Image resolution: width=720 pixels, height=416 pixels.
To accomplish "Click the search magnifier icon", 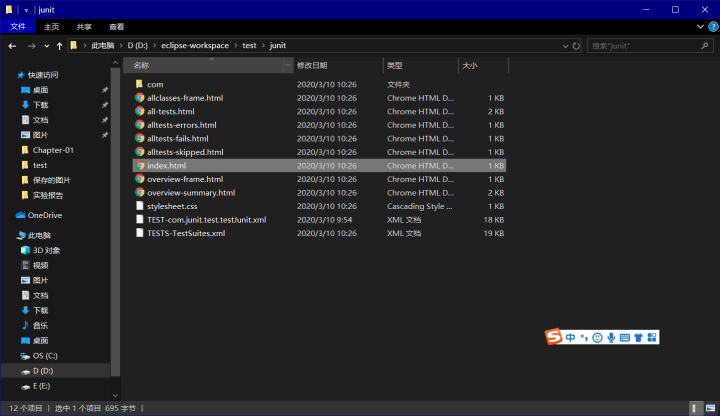I will pyautogui.click(x=705, y=46).
